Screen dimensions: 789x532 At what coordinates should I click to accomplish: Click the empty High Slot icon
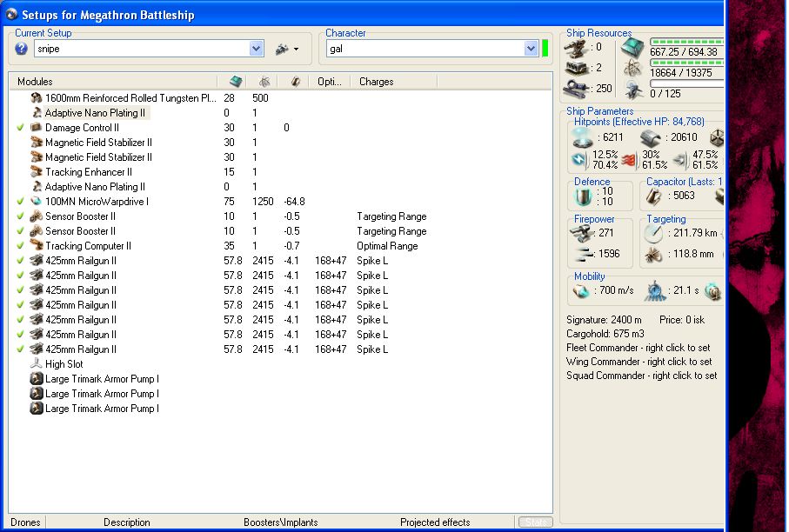pos(37,364)
